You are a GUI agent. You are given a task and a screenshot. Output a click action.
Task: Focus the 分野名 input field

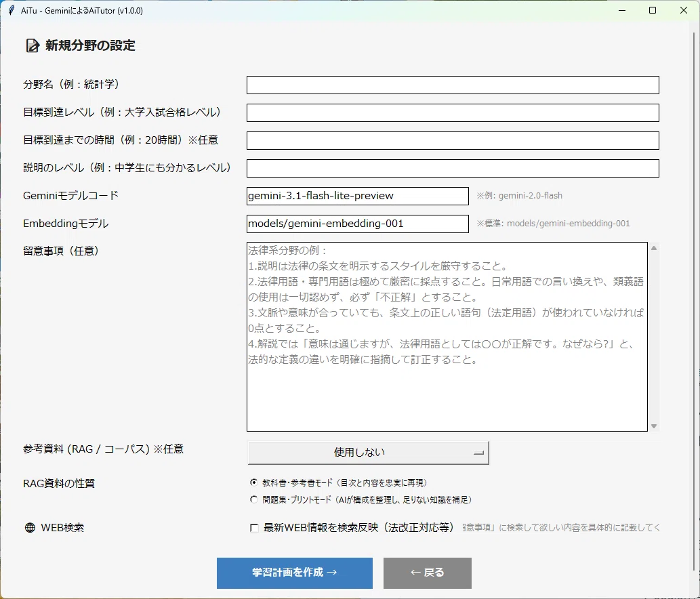point(453,85)
